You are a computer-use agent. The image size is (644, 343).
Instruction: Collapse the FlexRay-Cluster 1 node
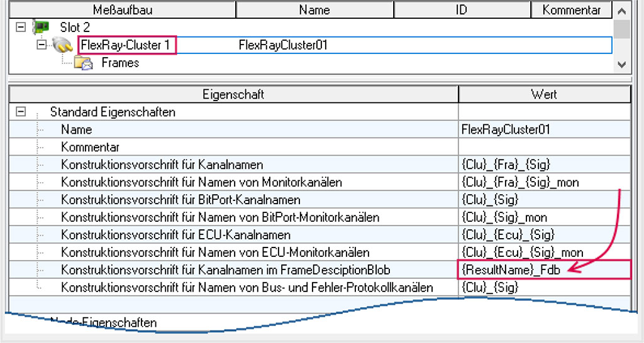pos(42,45)
